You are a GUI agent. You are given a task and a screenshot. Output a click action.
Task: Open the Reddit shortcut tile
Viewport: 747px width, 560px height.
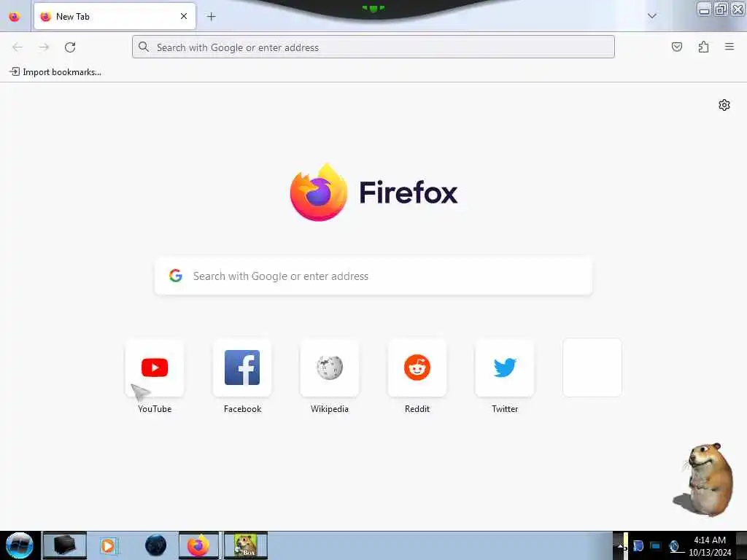(x=417, y=367)
